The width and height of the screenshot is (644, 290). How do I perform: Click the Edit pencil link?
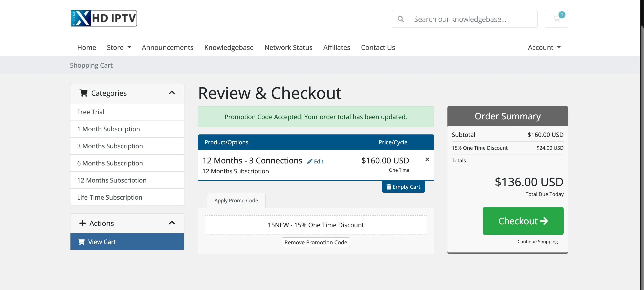pos(315,162)
